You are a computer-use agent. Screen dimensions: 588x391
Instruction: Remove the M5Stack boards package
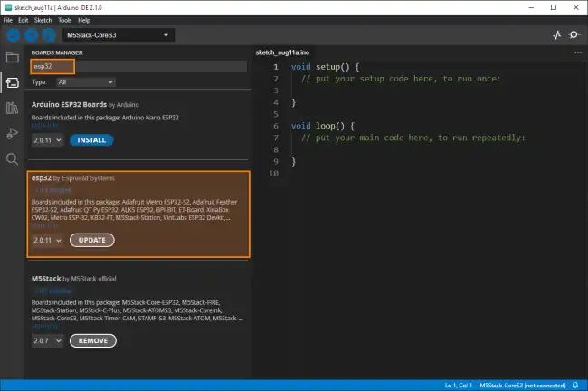(93, 340)
